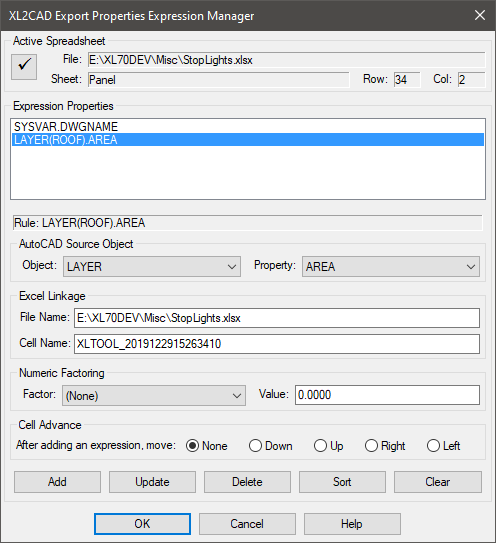Expand the Factor (None) dropdown
The width and height of the screenshot is (496, 543).
(154, 395)
